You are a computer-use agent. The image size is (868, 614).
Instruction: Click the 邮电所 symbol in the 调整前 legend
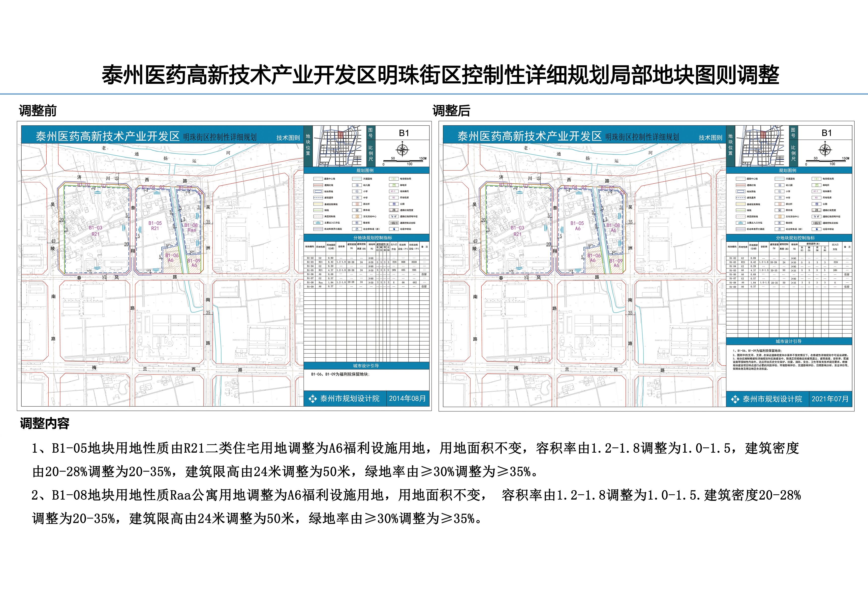pos(394,185)
